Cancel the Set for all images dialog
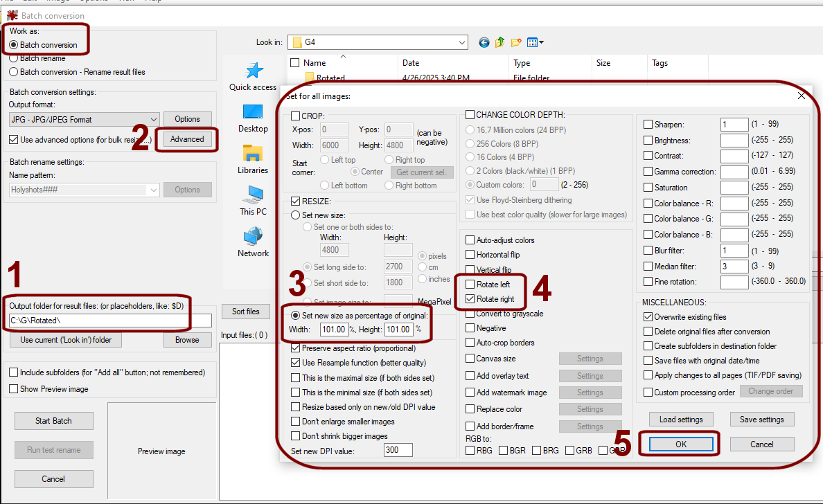This screenshot has height=504, width=823. [761, 444]
